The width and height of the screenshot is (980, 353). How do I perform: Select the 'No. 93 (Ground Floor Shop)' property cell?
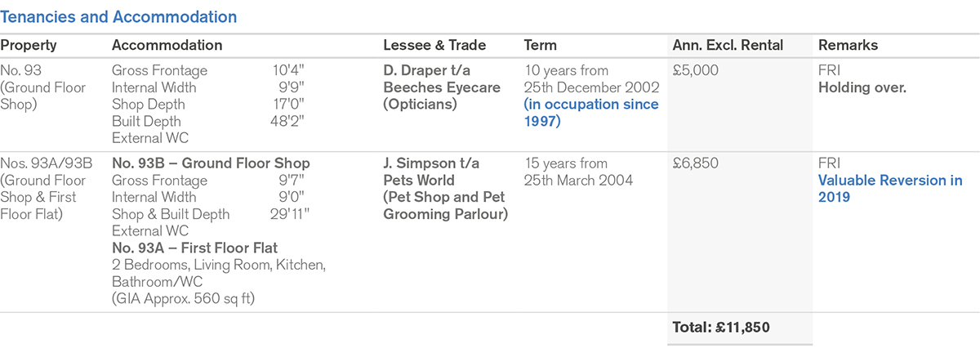42,87
